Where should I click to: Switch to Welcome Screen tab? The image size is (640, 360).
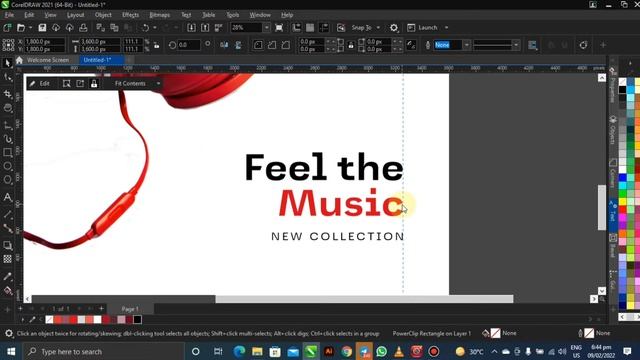point(47,60)
